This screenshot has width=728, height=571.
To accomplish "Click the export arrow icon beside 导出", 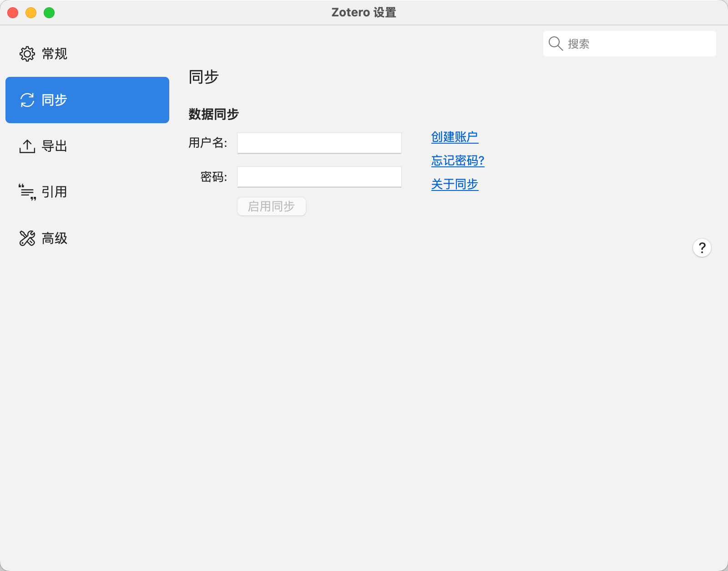I will (27, 146).
